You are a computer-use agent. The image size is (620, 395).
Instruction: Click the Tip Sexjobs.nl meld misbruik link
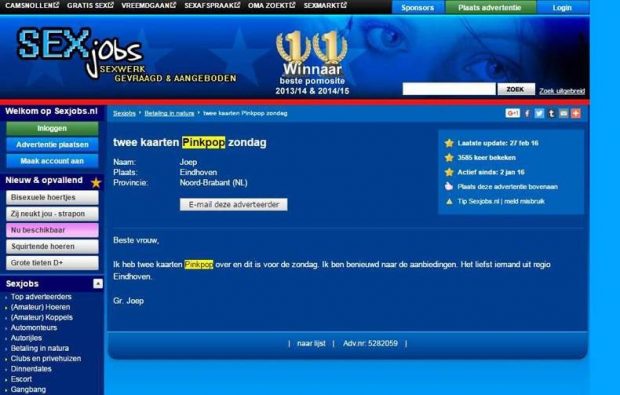click(501, 201)
